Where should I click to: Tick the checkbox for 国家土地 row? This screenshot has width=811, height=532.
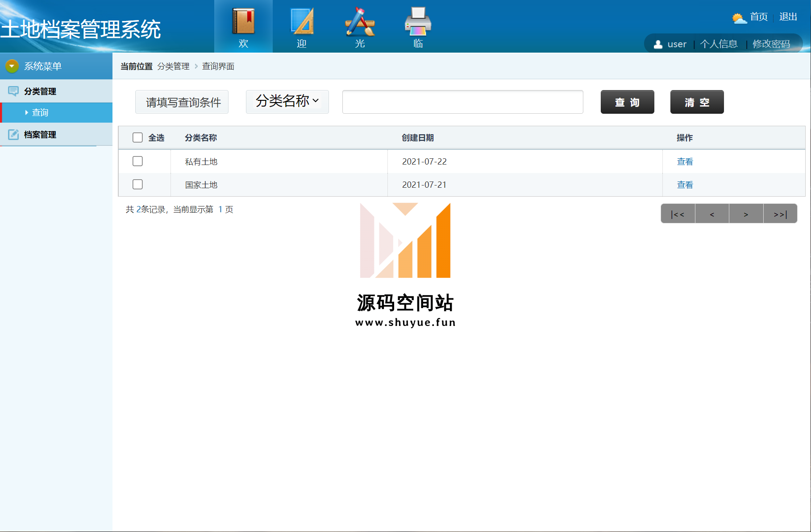(137, 184)
